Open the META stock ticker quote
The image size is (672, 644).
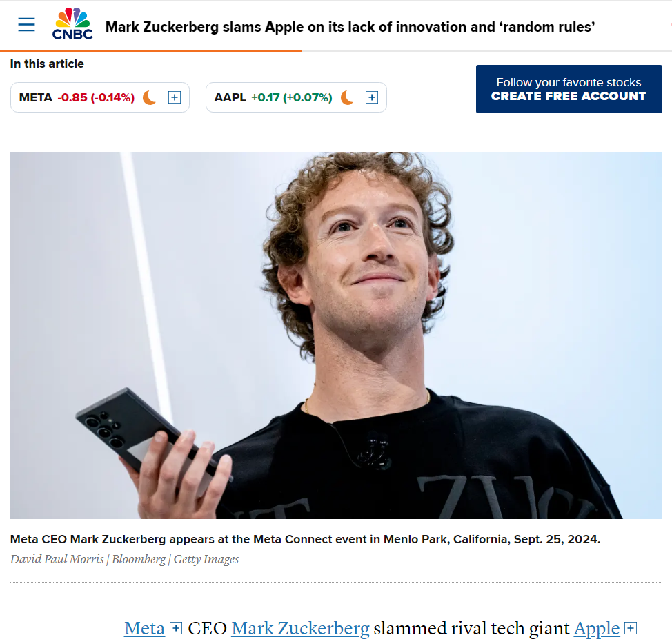tap(36, 97)
